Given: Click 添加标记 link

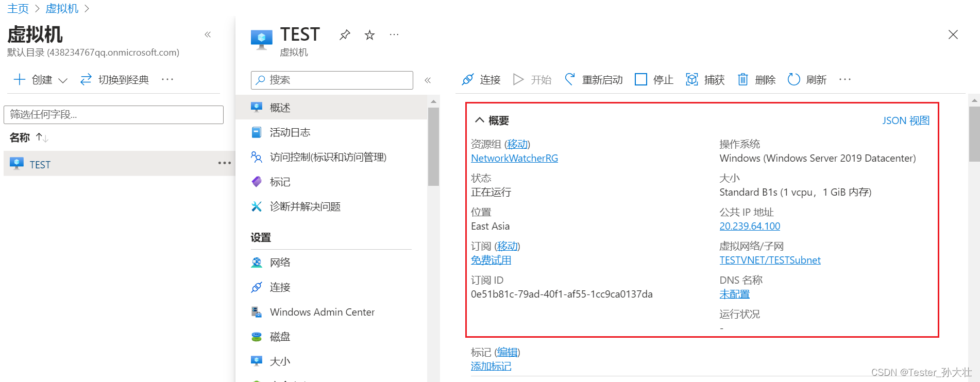Looking at the screenshot, I should [491, 366].
